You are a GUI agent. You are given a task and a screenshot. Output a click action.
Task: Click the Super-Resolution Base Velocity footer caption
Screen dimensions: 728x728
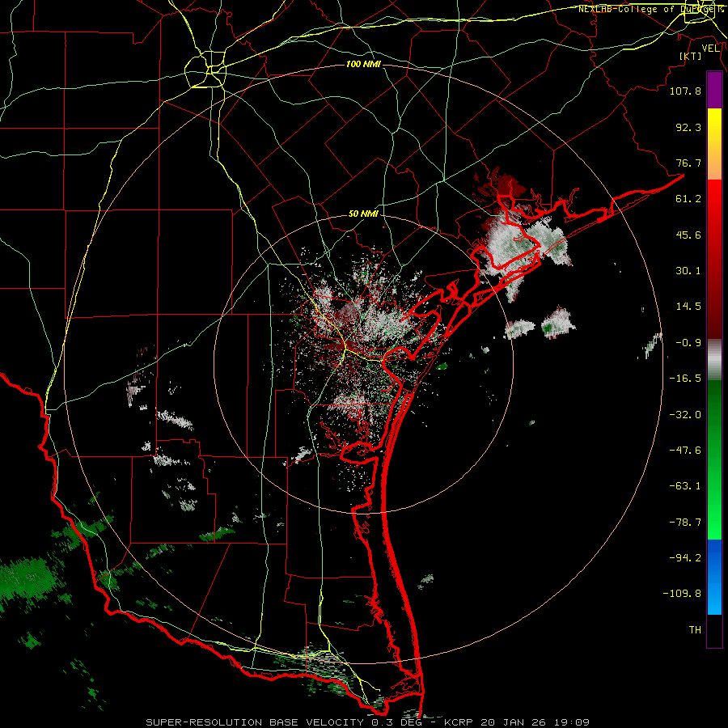[368, 722]
